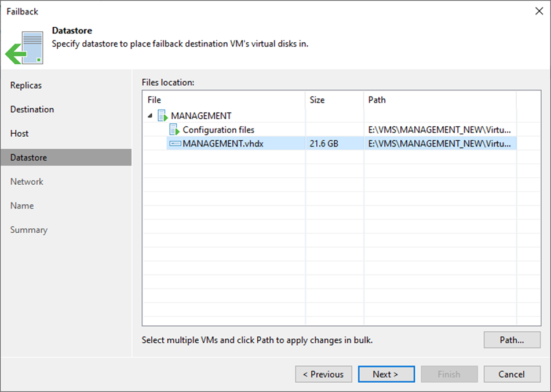Go to the Replicas wizard step
This screenshot has height=392, width=551.
pos(26,85)
